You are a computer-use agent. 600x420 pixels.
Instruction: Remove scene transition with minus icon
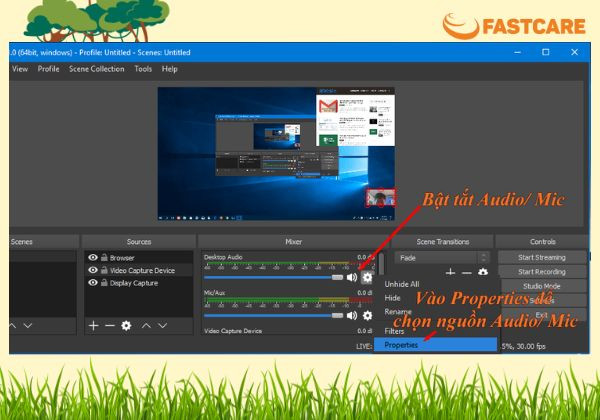pos(466,272)
